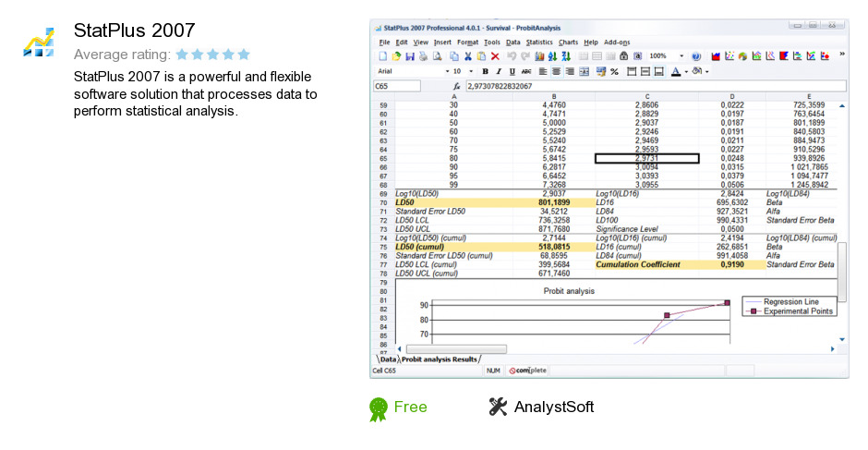The image size is (868, 450).
Task: Click the merge cells icon
Action: (x=584, y=71)
